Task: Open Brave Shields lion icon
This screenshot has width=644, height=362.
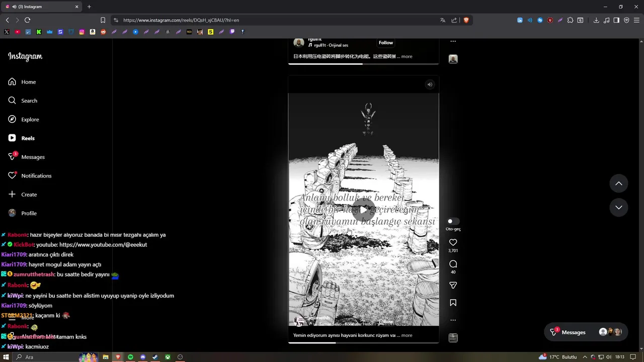Action: point(466,20)
